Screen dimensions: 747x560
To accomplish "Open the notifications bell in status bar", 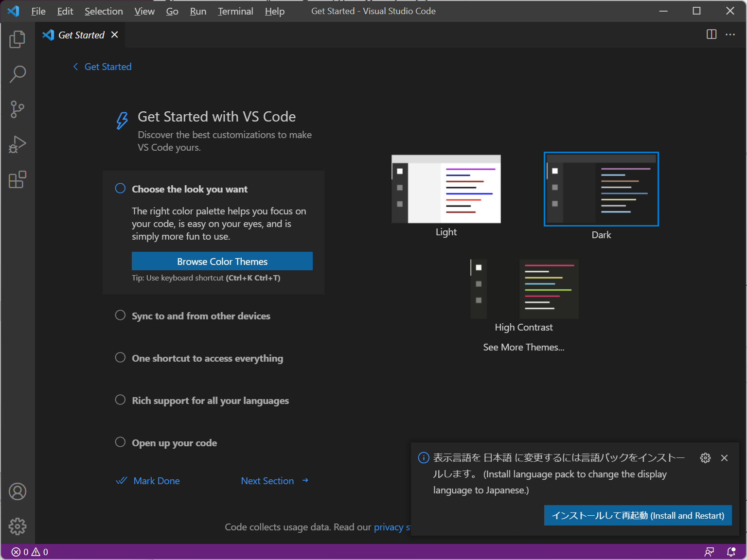I will pos(731,552).
